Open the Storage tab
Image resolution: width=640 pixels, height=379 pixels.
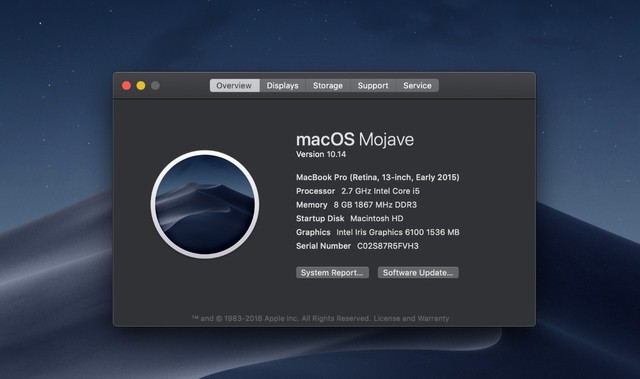point(328,86)
